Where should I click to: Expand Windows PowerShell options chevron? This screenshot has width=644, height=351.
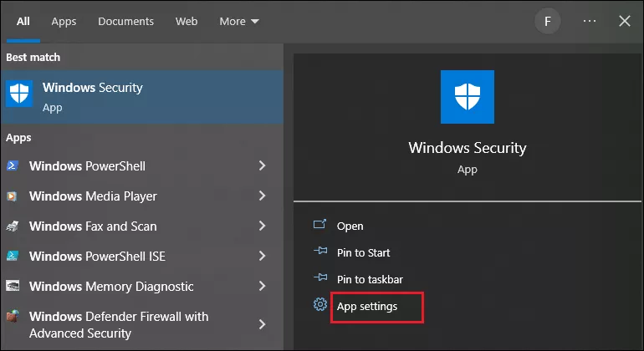pyautogui.click(x=262, y=165)
